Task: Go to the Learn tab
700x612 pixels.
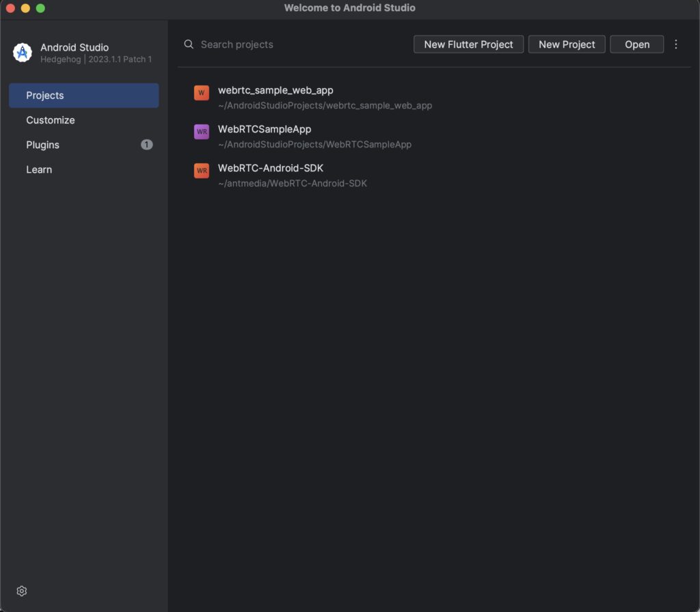Action: point(84,169)
